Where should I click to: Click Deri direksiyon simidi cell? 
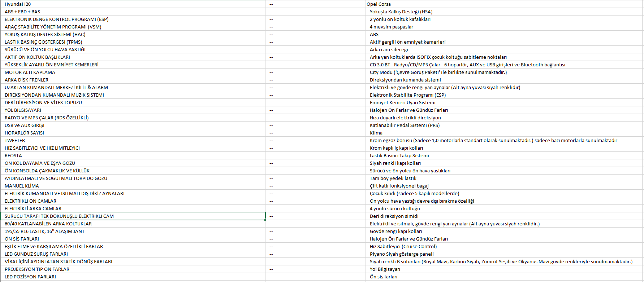(504, 216)
